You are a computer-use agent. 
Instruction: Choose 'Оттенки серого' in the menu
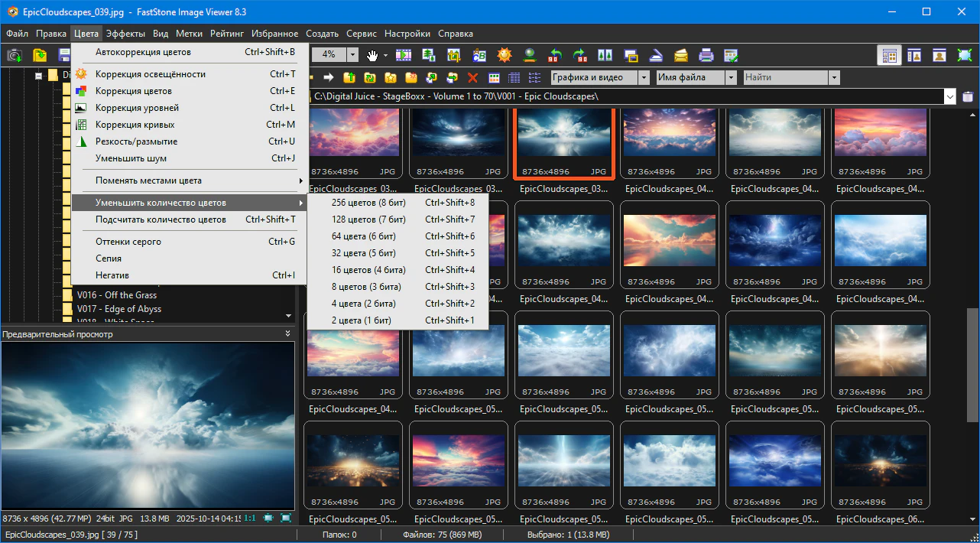coord(128,242)
